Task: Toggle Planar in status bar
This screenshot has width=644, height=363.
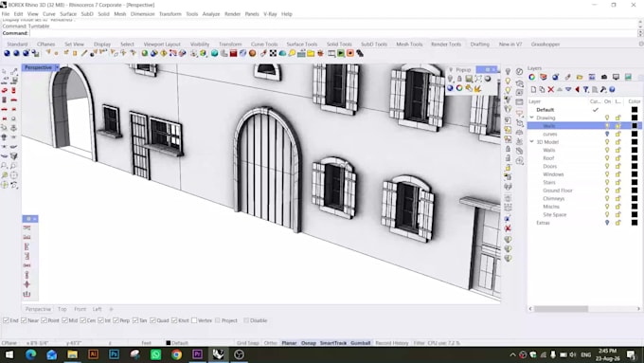Action: [x=289, y=343]
